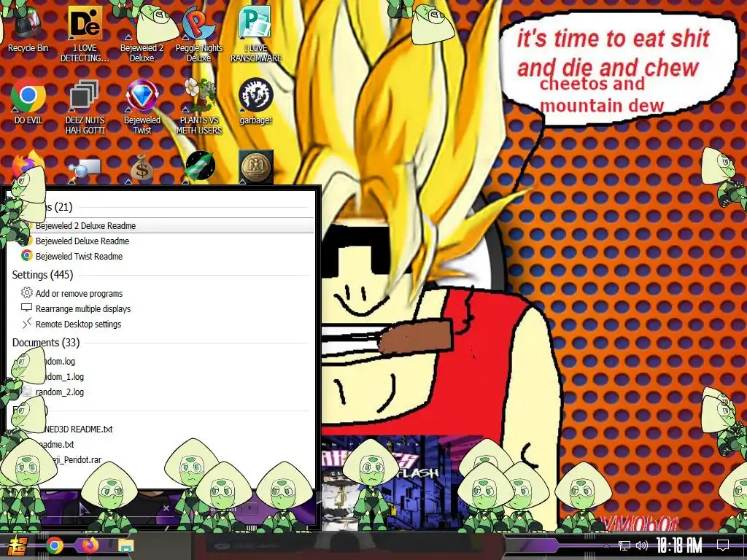Open Chrome from the taskbar

point(54,545)
